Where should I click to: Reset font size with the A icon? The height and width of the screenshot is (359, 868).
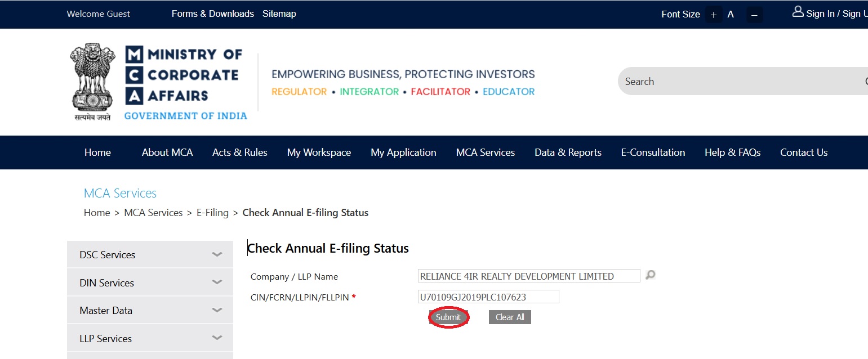[731, 15]
